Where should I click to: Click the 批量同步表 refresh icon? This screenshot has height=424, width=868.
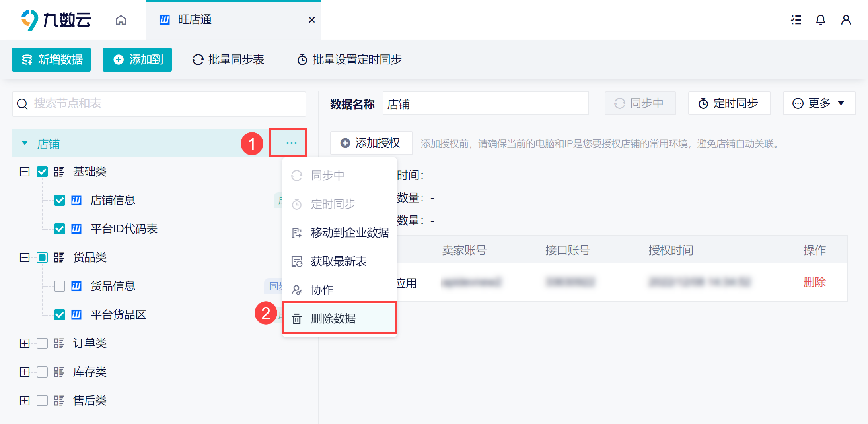pyautogui.click(x=198, y=60)
